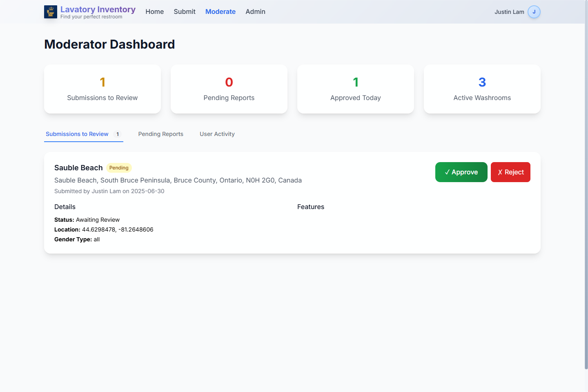Screen dimensions: 588x392
Task: Switch to the Pending Reports tab
Action: [161, 134]
